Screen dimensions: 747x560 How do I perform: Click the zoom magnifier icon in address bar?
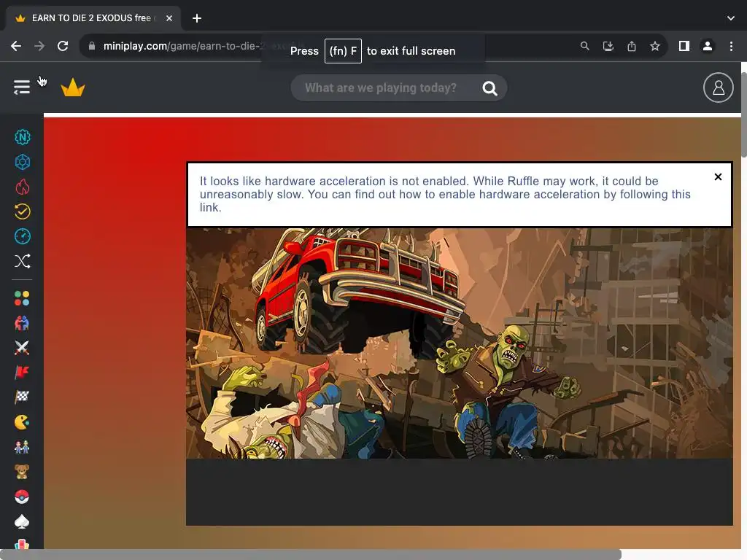point(584,46)
